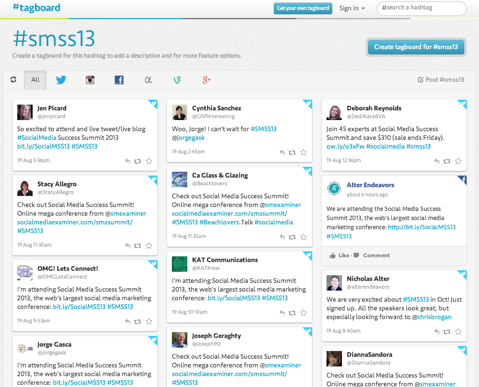Click Post #smss13 link
The image size is (479, 387).
441,80
